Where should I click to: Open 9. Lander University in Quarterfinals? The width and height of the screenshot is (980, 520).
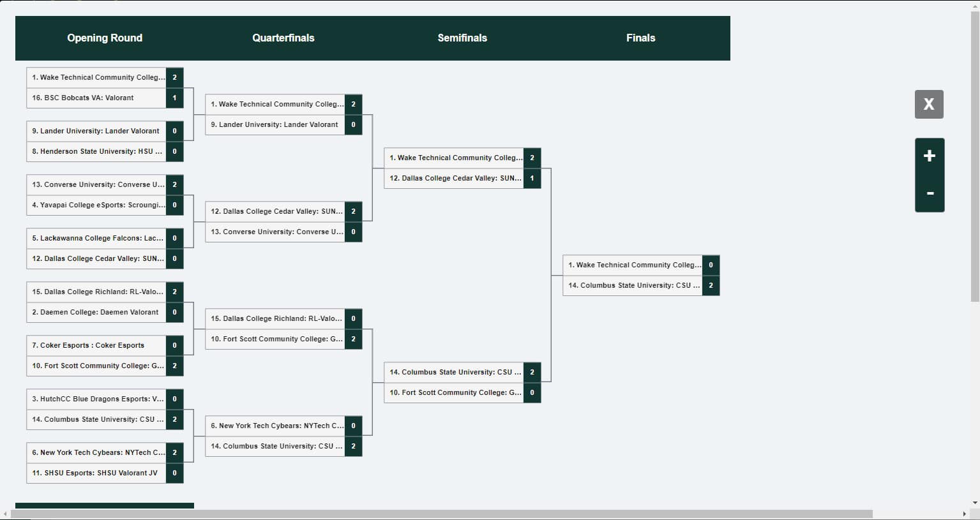pos(275,125)
